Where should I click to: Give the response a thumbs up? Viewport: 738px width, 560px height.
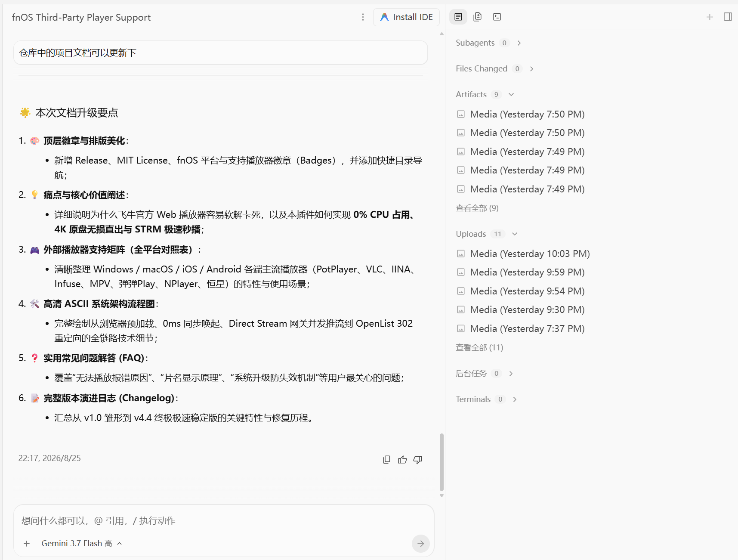pyautogui.click(x=402, y=460)
